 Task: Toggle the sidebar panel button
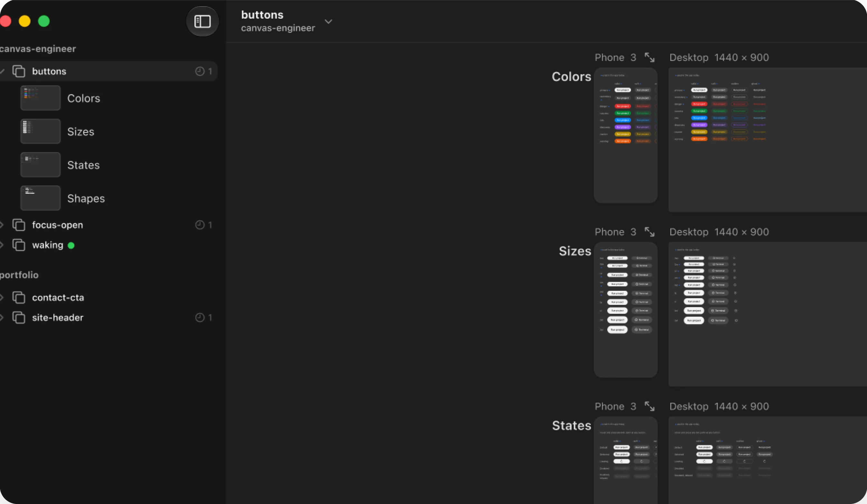coord(202,21)
